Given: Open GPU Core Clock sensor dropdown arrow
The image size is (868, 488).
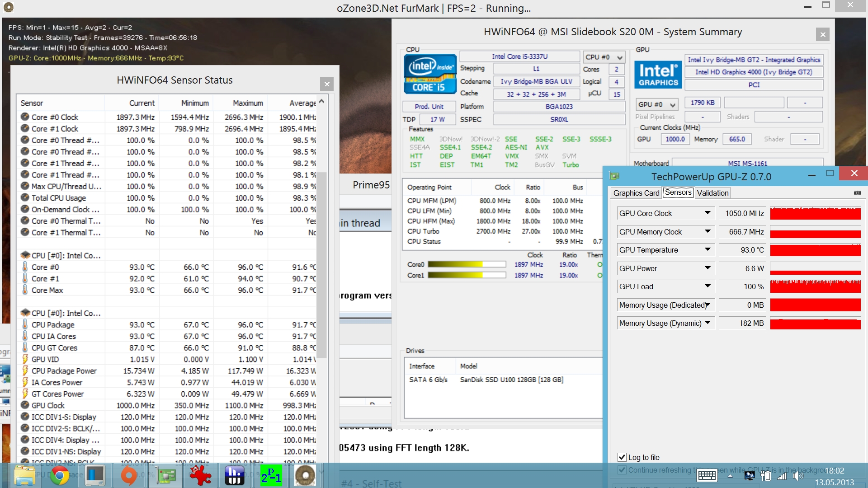Looking at the screenshot, I should pyautogui.click(x=708, y=213).
